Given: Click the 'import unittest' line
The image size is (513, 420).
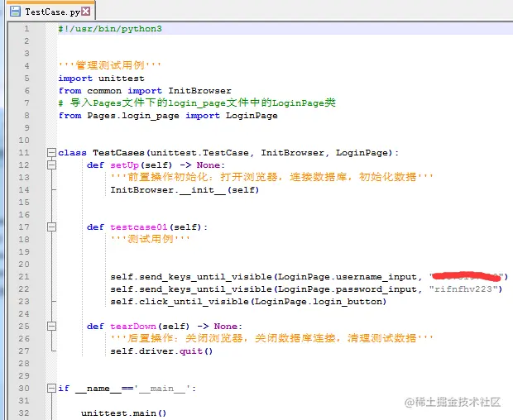Looking at the screenshot, I should tap(101, 79).
